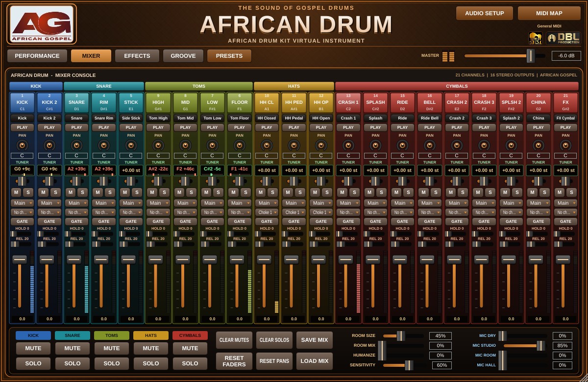Open the HH CL Choke 1 dropdown
Image resolution: width=588 pixels, height=382 pixels.
(x=267, y=213)
